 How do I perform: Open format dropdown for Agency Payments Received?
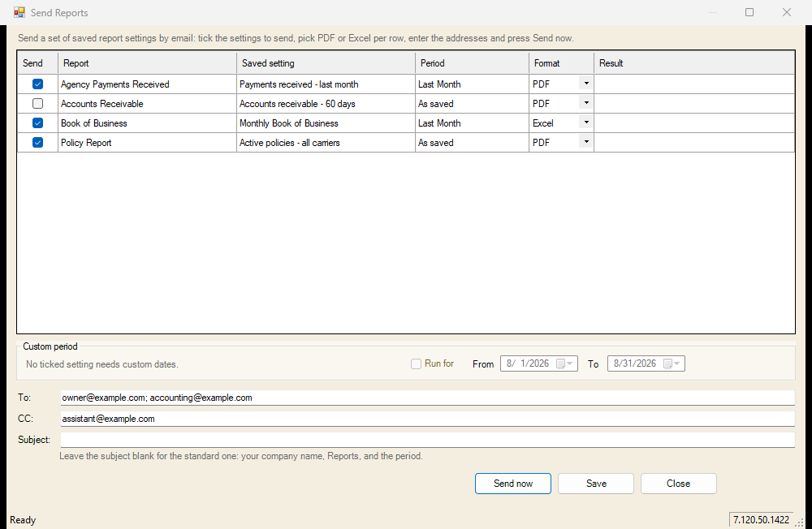pyautogui.click(x=586, y=84)
